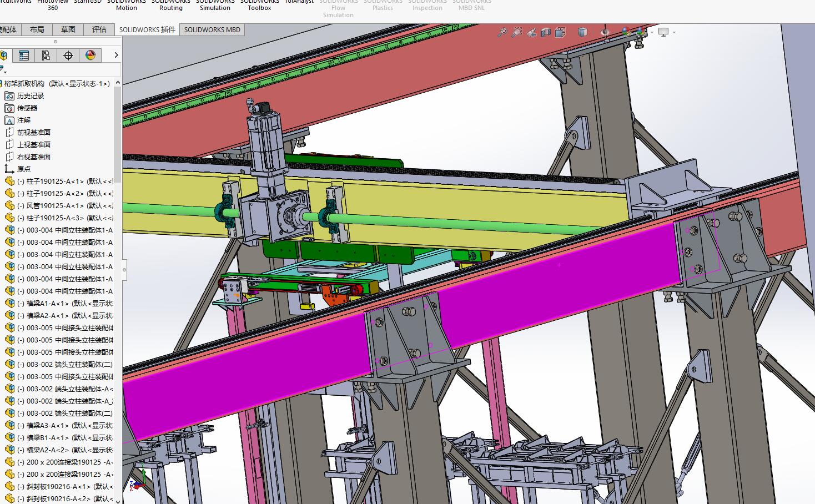The width and height of the screenshot is (815, 504).
Task: Click the SOLIDWORKS Motion add-in button
Action: 127,5
